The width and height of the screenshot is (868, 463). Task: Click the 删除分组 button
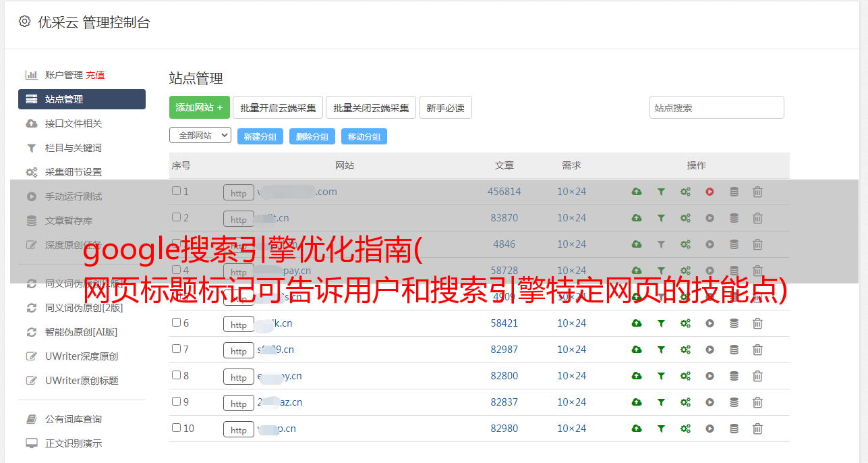tap(312, 136)
